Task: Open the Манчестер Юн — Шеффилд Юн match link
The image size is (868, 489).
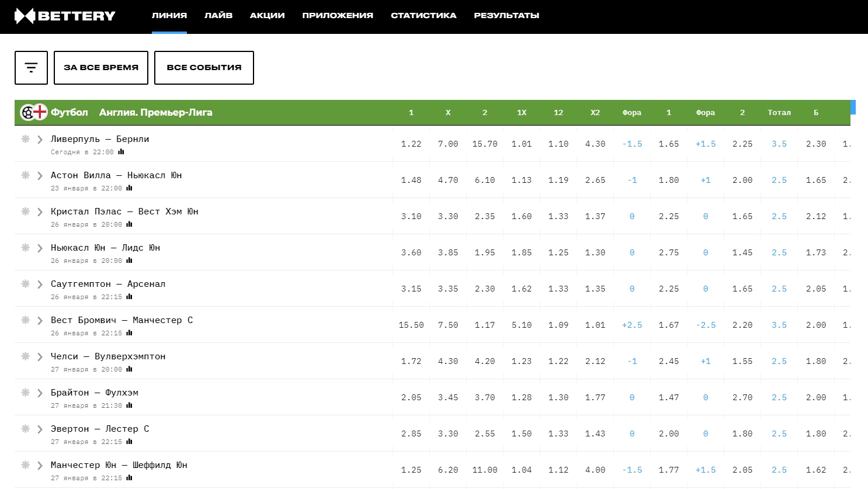Action: pos(119,465)
